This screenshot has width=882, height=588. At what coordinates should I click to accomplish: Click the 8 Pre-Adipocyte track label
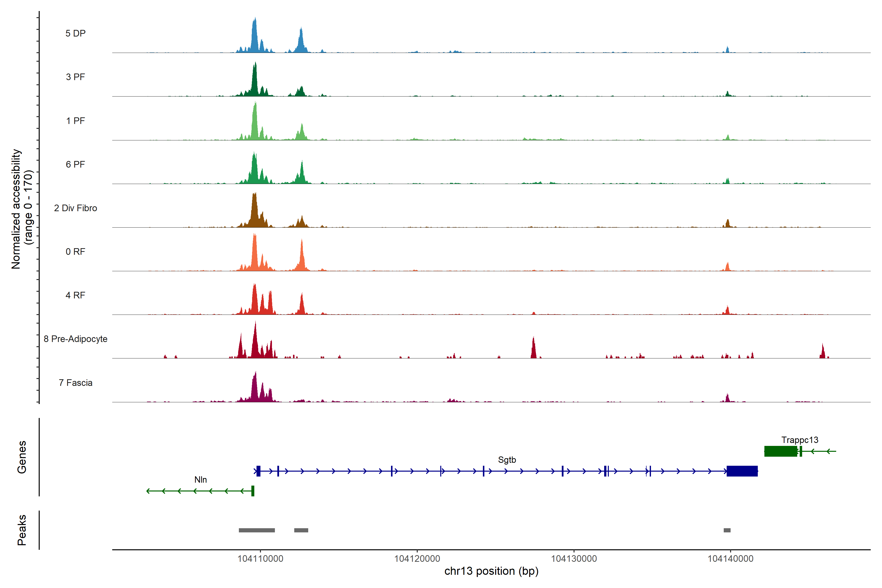(x=75, y=339)
